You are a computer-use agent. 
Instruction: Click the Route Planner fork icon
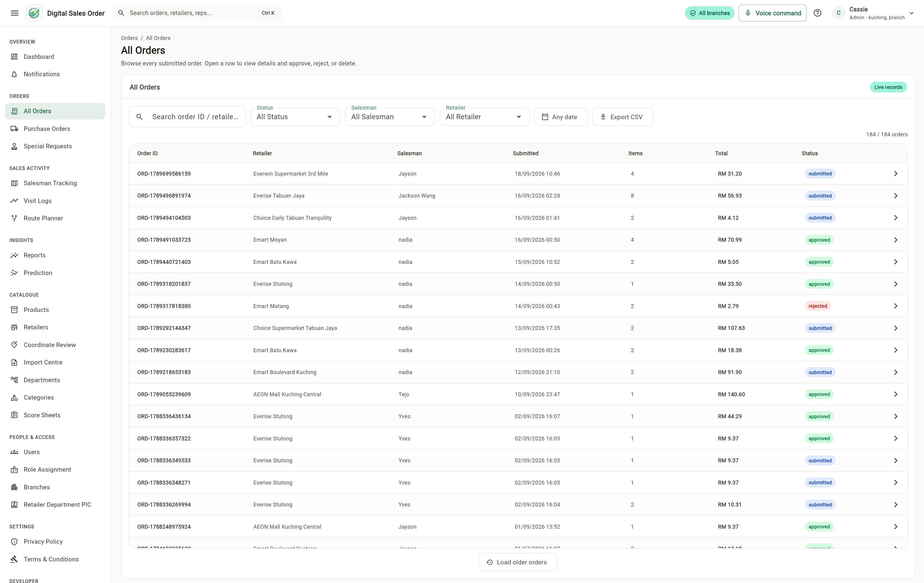coord(14,218)
